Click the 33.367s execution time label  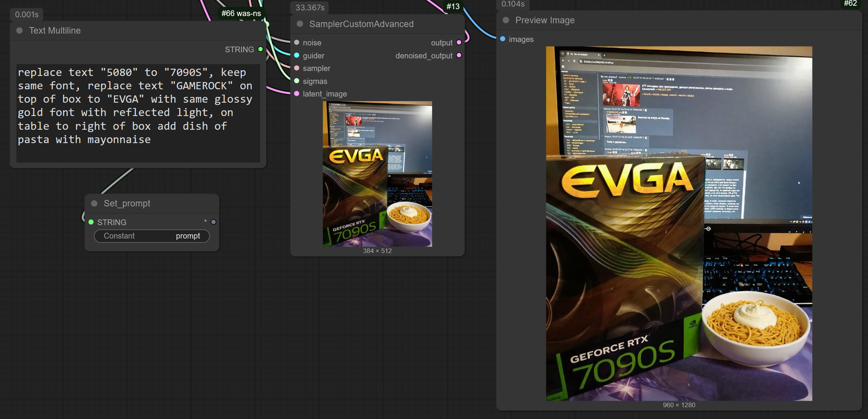[x=310, y=8]
